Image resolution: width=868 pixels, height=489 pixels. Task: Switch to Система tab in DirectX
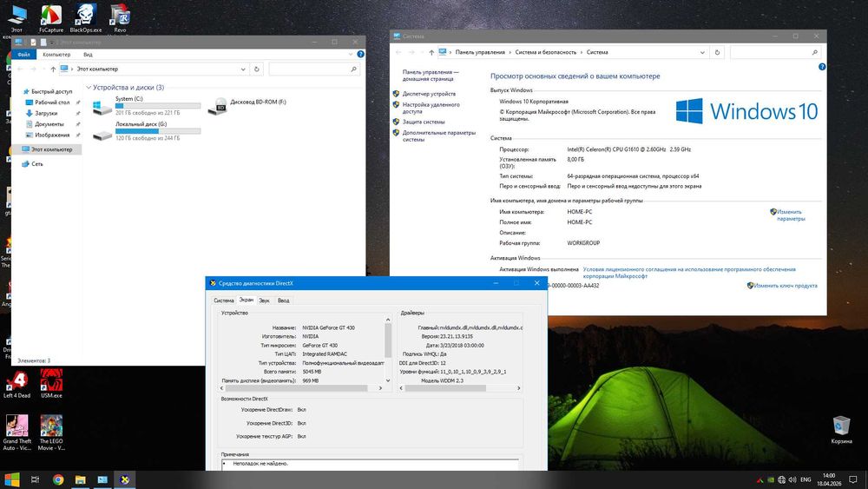[224, 301]
